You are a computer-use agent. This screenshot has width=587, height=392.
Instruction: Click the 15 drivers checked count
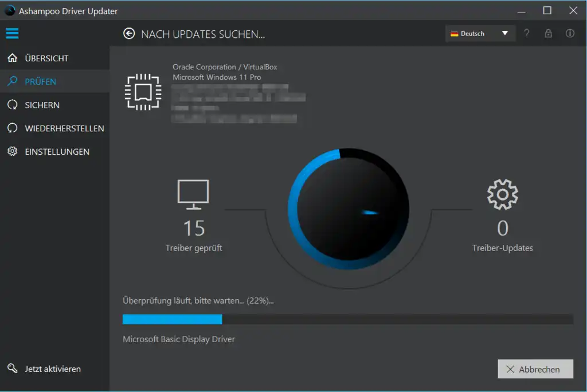coord(194,228)
